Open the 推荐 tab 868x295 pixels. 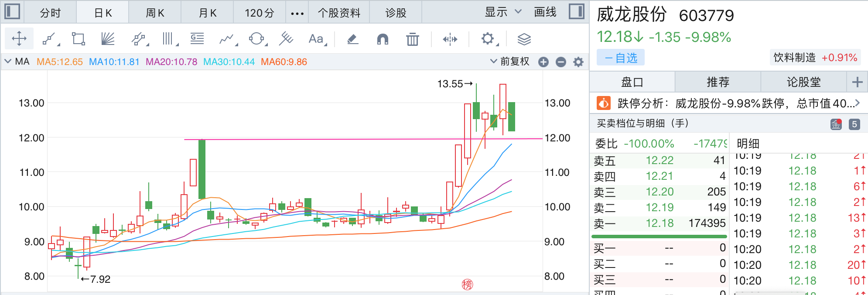(x=718, y=82)
